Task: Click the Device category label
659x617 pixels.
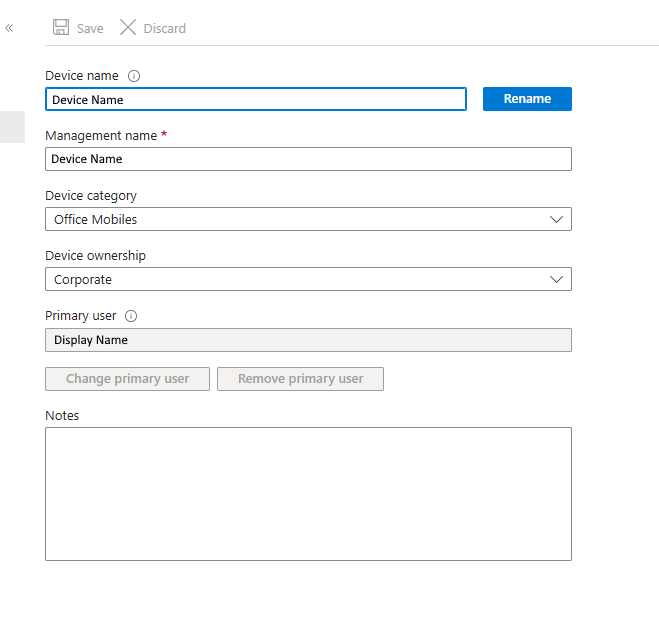Action: (x=91, y=196)
